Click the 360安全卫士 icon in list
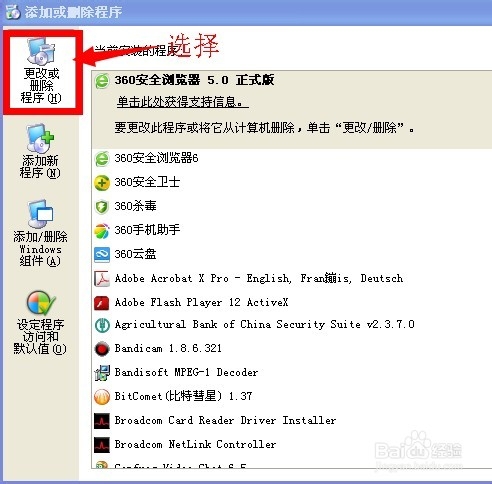This screenshot has width=492, height=484. coord(102,183)
